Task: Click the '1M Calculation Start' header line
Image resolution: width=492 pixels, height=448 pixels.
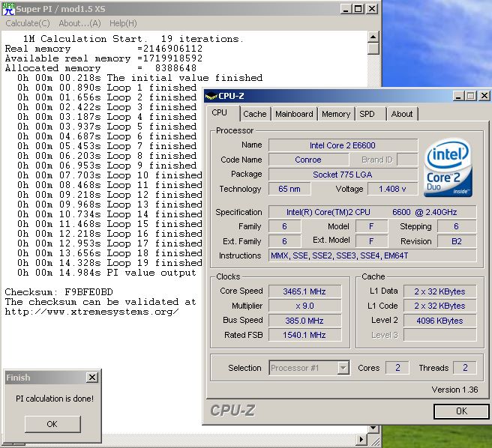Action: click(x=133, y=39)
